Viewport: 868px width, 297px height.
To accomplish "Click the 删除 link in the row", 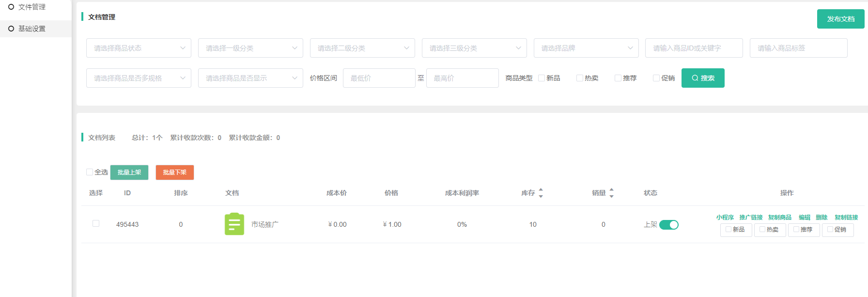I will tap(821, 218).
